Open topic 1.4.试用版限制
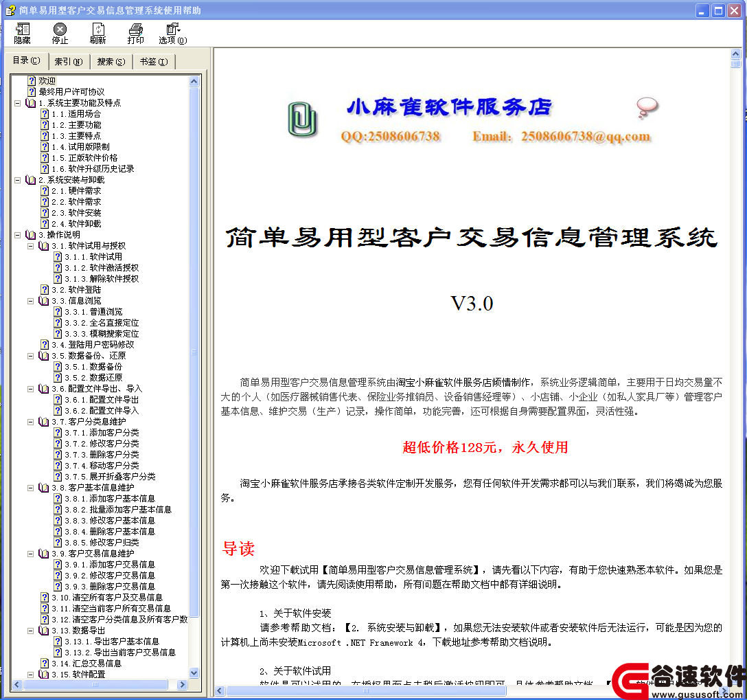 [x=80, y=147]
